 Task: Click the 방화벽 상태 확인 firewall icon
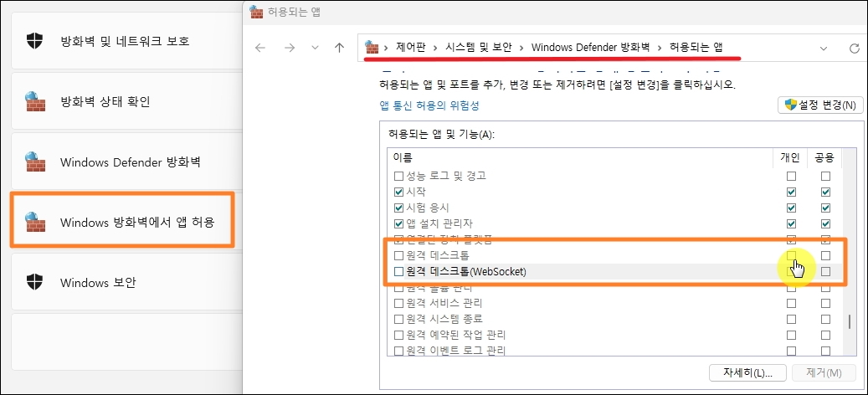(x=35, y=102)
